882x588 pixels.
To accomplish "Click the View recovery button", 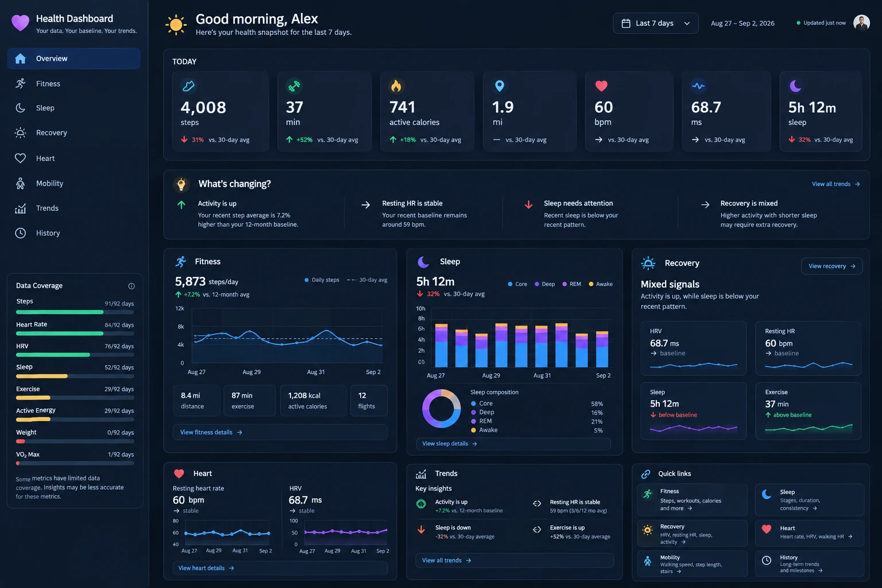I will (831, 266).
